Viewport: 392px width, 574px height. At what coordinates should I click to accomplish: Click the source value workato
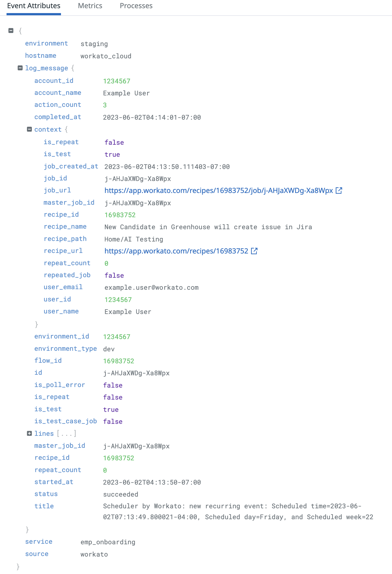click(x=94, y=554)
